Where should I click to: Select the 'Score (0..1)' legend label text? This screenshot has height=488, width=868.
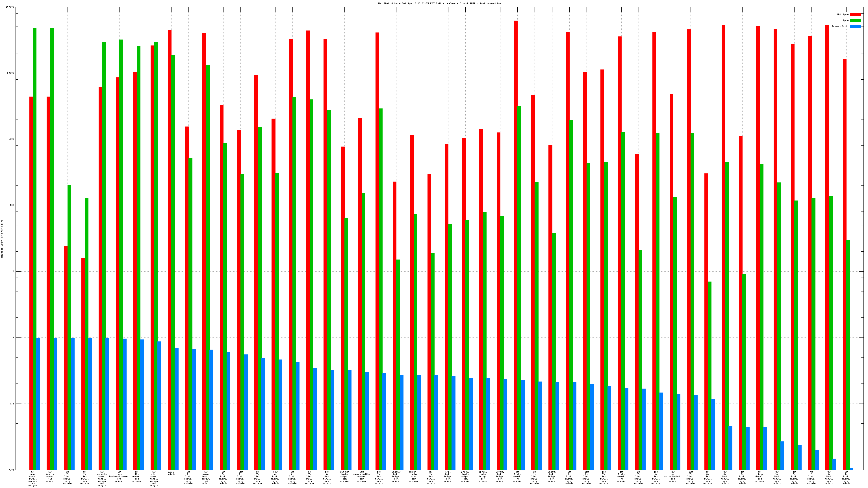(840, 26)
